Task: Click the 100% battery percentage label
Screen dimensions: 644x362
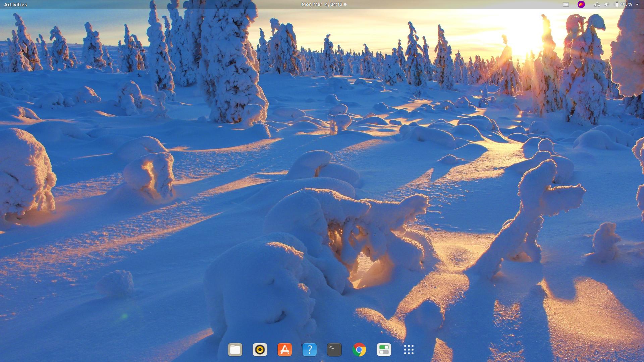Action: [626, 4]
